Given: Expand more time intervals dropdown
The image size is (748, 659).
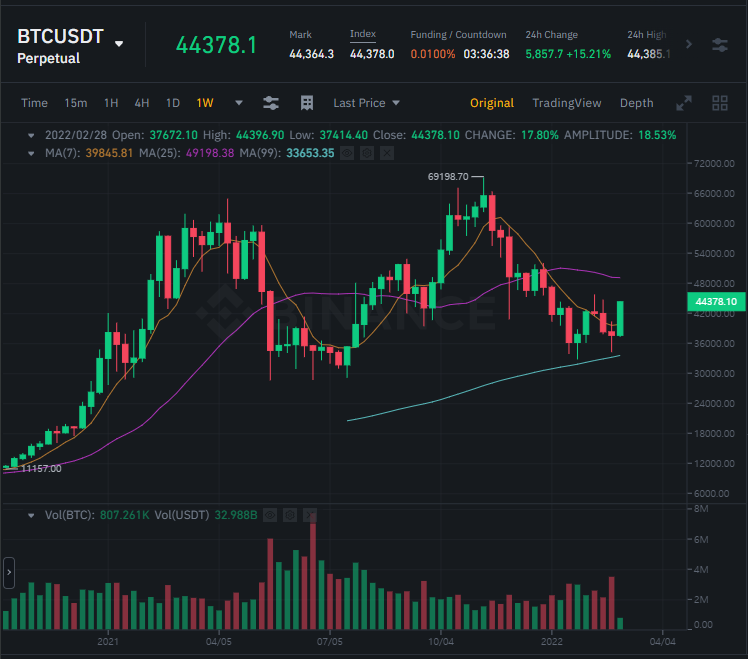Looking at the screenshot, I should click(239, 103).
